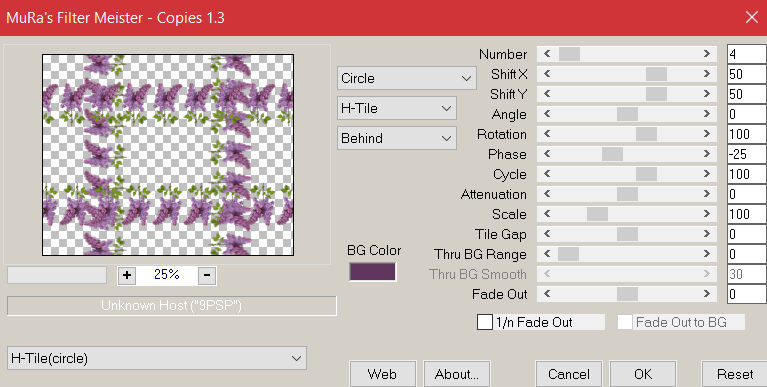Click the Shift X value field
767x387 pixels.
coord(746,74)
